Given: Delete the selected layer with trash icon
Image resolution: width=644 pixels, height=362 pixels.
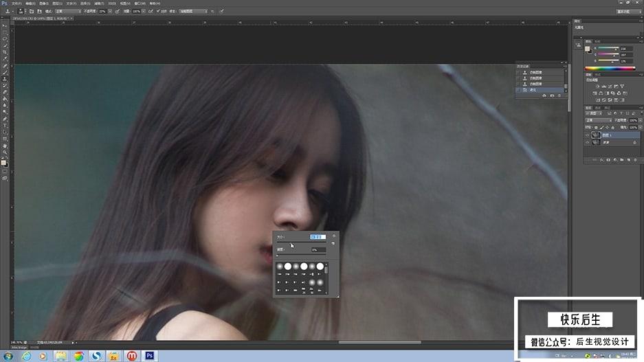Looking at the screenshot, I should pyautogui.click(x=635, y=159).
